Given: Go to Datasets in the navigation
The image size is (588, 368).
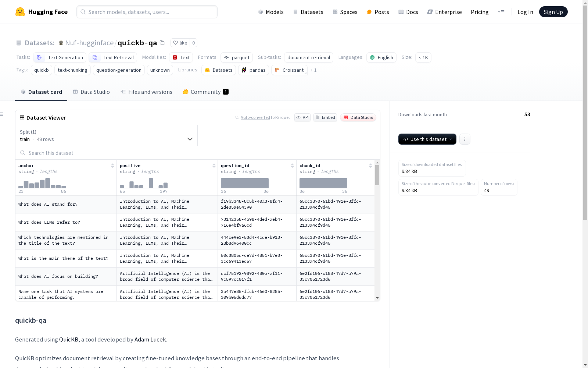Looking at the screenshot, I should pos(308,12).
